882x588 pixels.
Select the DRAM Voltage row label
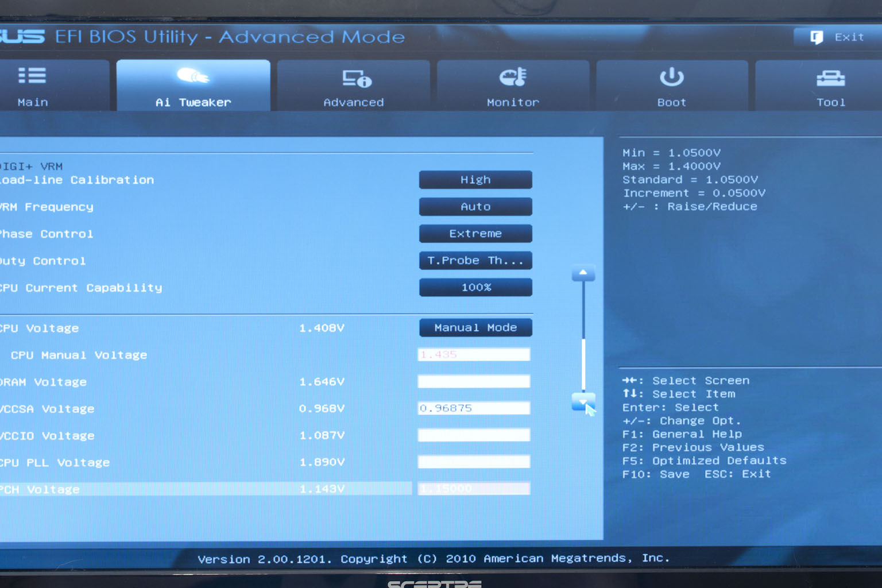(x=43, y=382)
